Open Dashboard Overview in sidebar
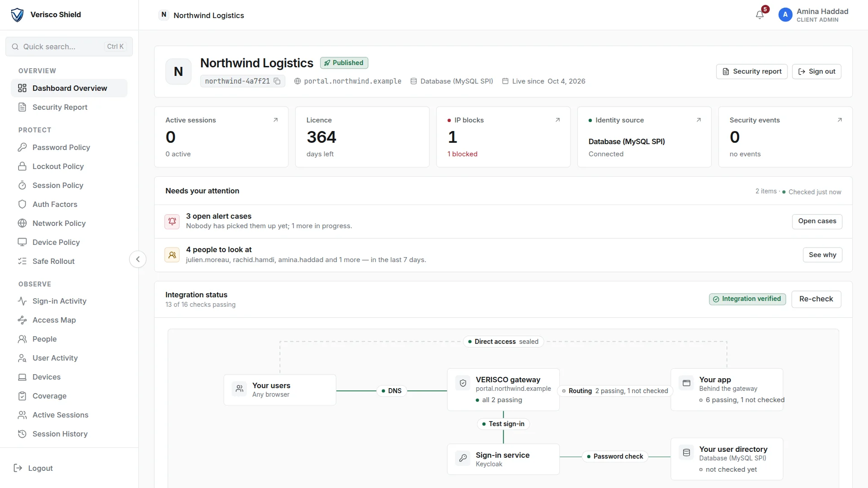 [x=69, y=88]
